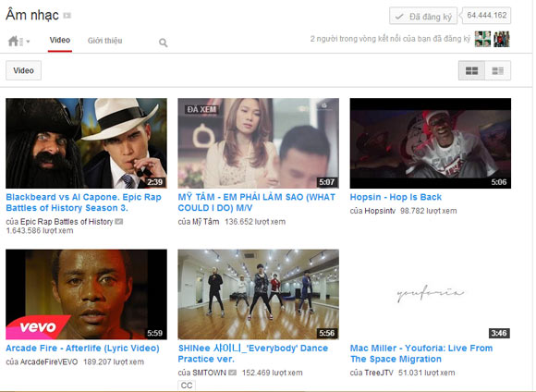Open the channel home menu icon

click(18, 42)
